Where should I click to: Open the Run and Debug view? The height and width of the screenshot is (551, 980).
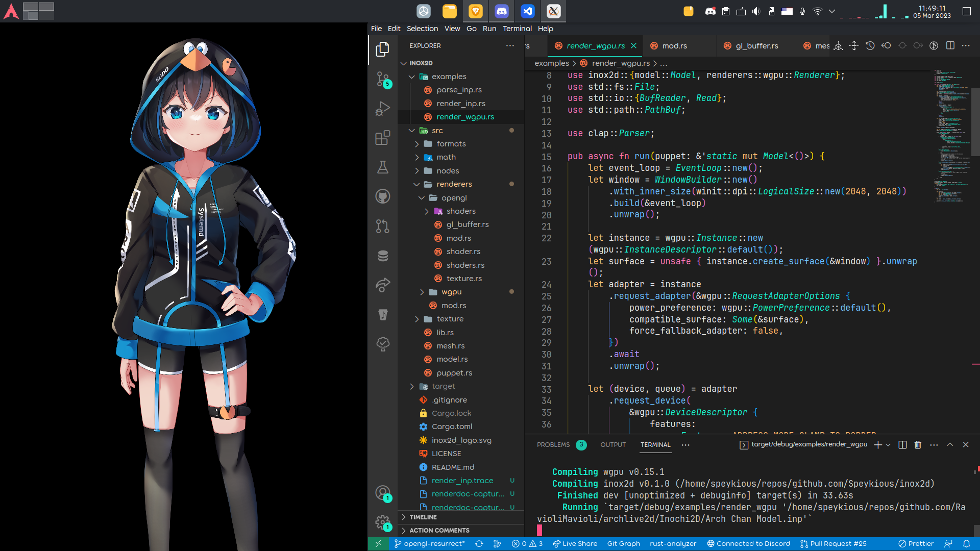click(x=382, y=108)
